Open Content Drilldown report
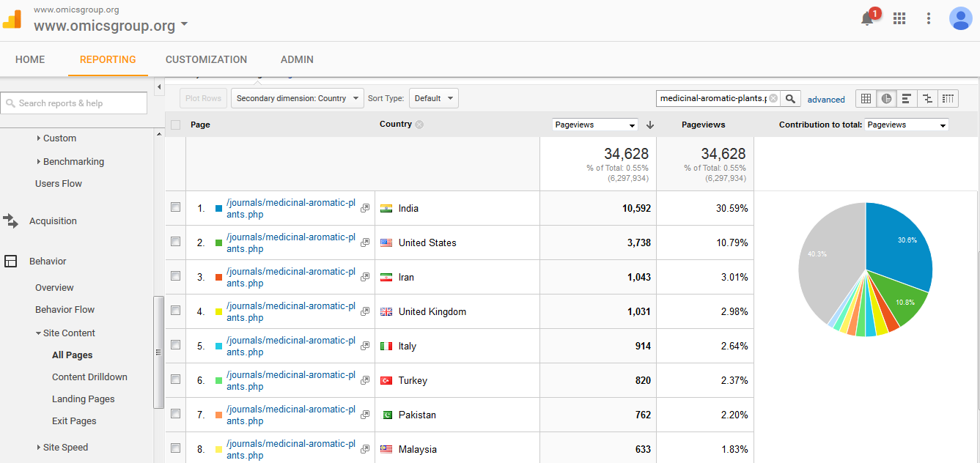Viewport: 980px width, 463px height. (x=89, y=377)
